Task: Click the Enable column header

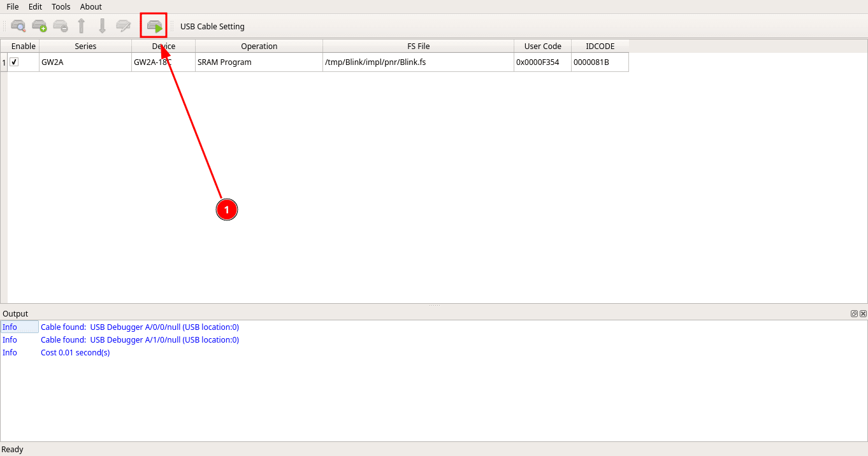Action: (x=24, y=46)
